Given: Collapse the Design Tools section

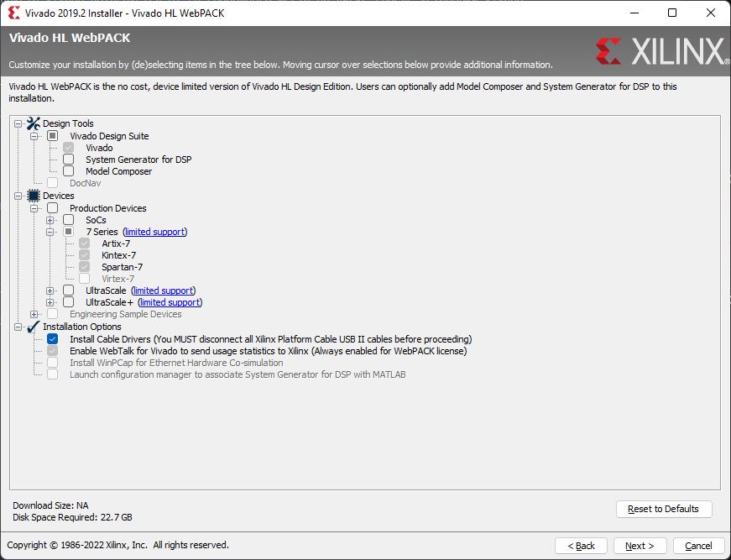Looking at the screenshot, I should (18, 123).
